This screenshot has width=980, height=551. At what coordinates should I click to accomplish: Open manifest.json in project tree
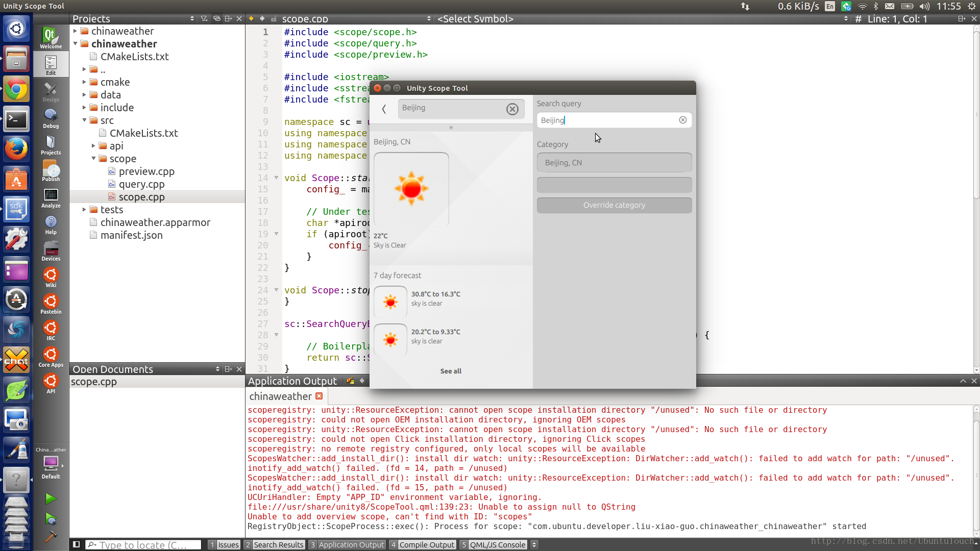131,235
